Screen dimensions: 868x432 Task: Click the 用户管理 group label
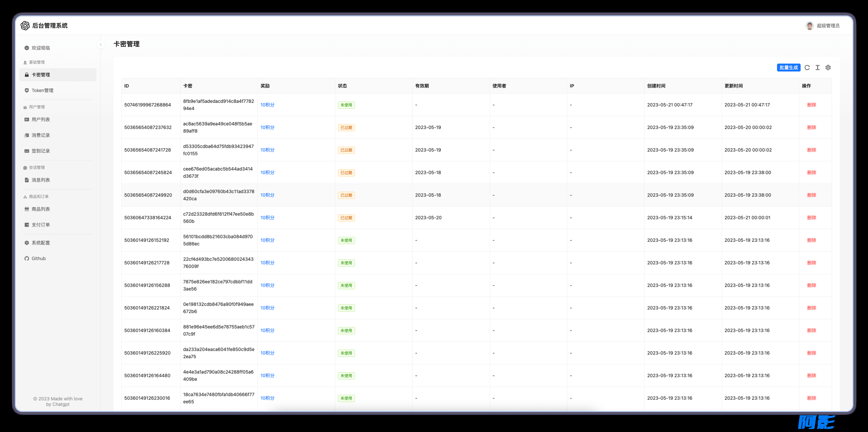(x=37, y=107)
